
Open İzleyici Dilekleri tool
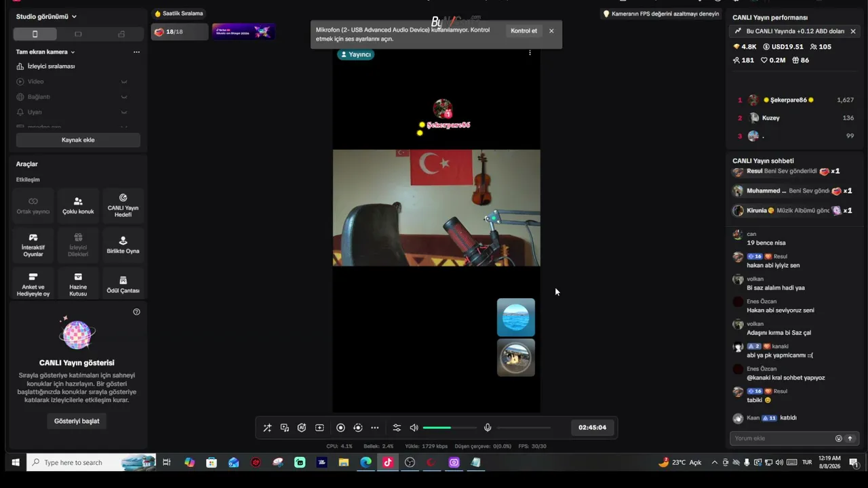(x=78, y=245)
